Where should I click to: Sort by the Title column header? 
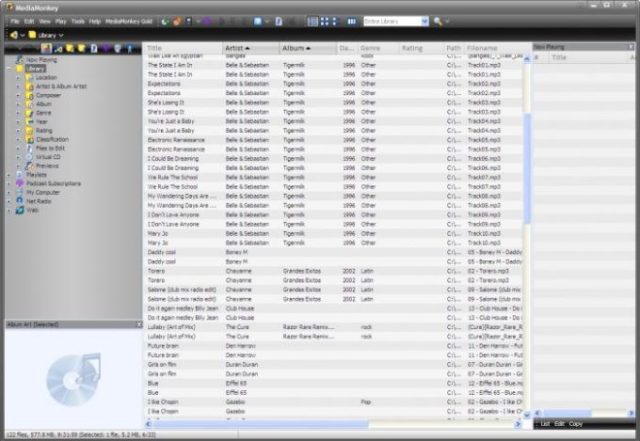click(x=183, y=48)
